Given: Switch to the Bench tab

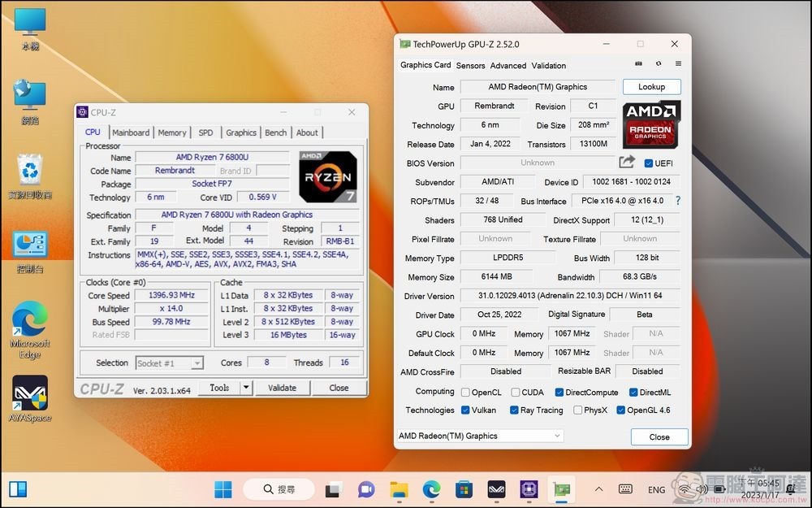Looking at the screenshot, I should [x=275, y=132].
